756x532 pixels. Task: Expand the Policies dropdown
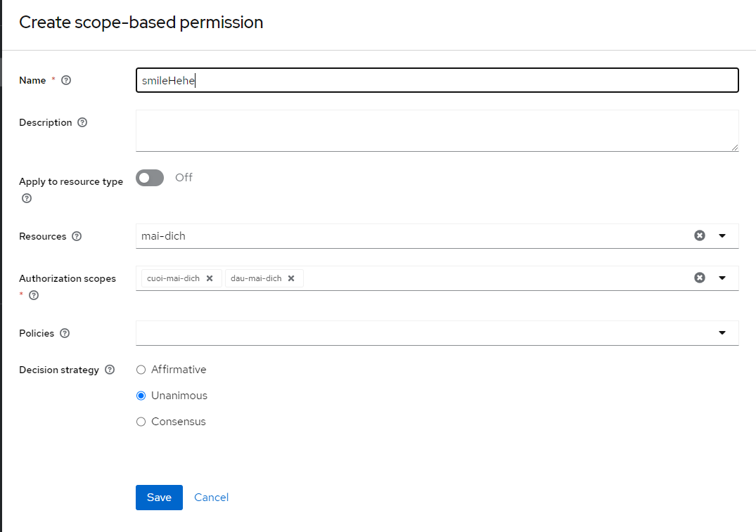(722, 333)
